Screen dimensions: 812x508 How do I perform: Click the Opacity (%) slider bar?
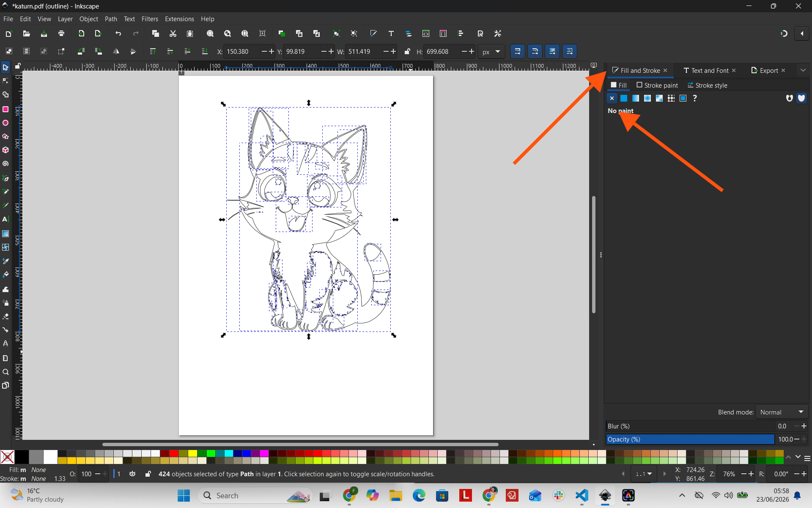pyautogui.click(x=690, y=439)
